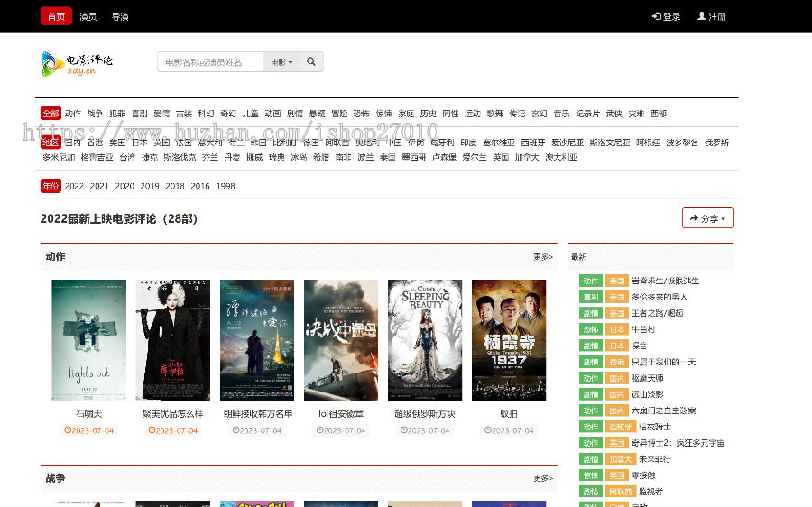The image size is (812, 507).
Task: Click 更多 in the 动作 section
Action: point(543,257)
